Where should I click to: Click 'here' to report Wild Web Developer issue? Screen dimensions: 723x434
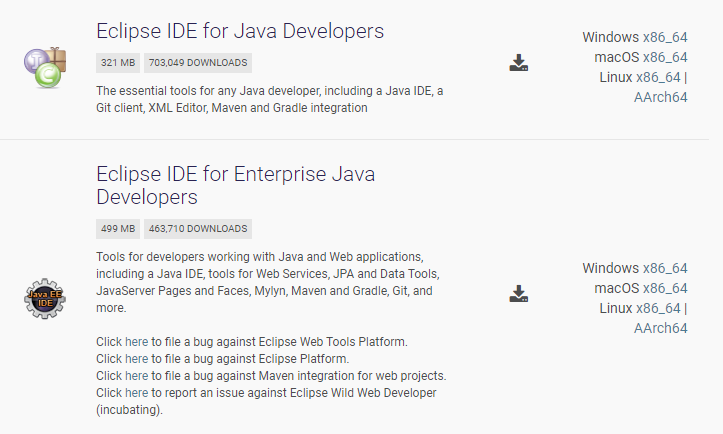pyautogui.click(x=136, y=393)
